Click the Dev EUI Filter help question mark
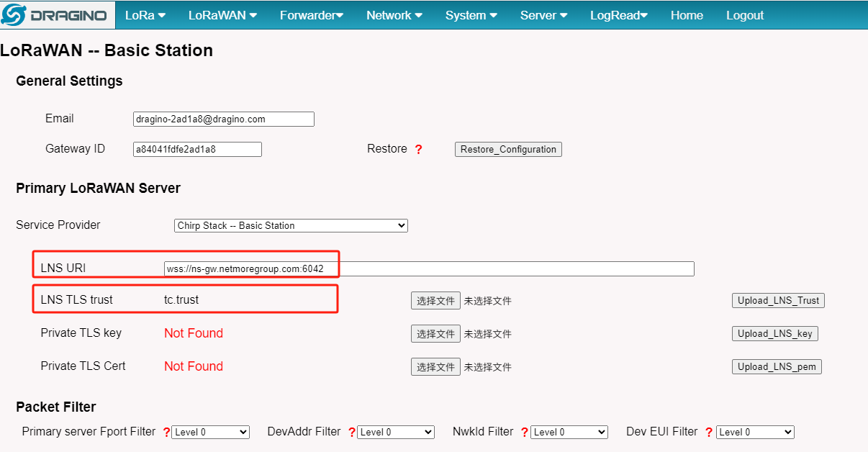 [709, 433]
